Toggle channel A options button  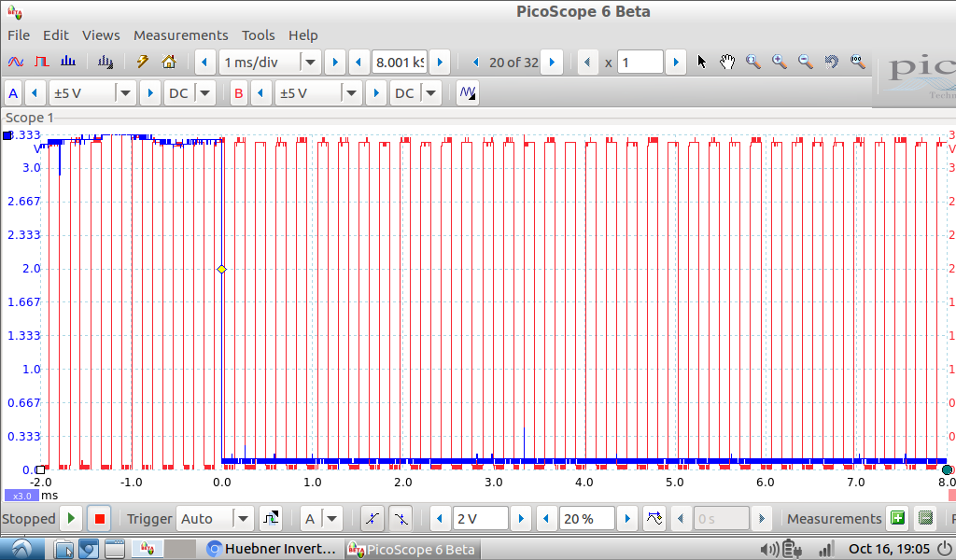click(13, 93)
